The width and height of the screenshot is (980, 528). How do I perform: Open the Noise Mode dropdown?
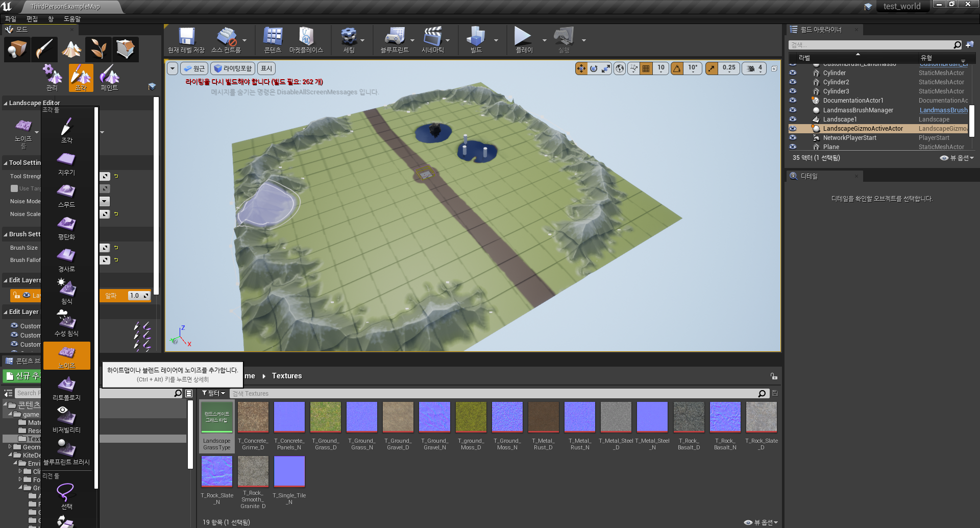point(104,201)
